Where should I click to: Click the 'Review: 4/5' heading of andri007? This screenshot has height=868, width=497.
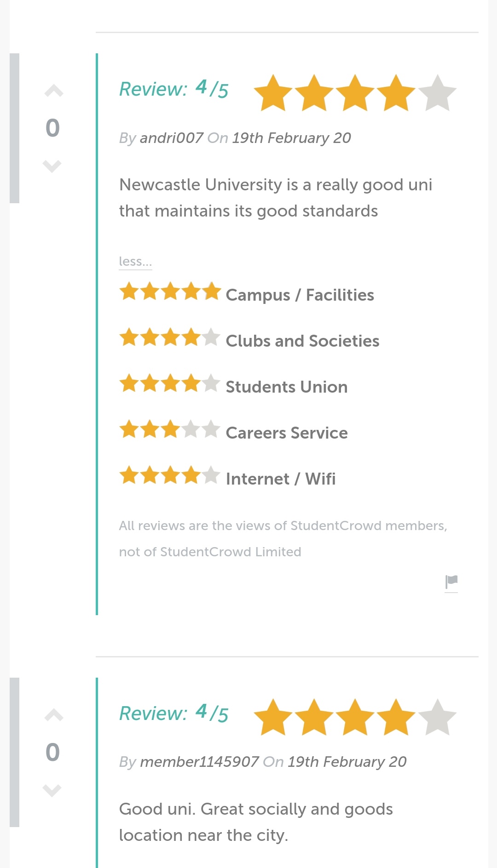pyautogui.click(x=174, y=89)
